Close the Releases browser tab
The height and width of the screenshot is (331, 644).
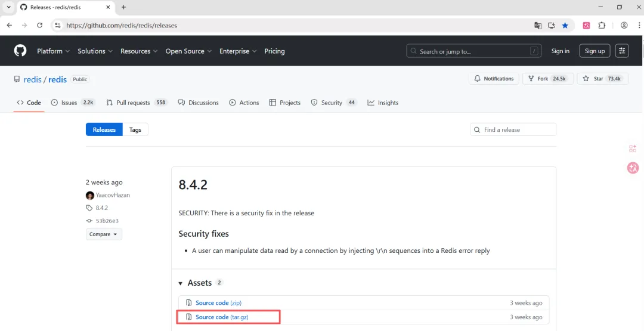point(109,7)
